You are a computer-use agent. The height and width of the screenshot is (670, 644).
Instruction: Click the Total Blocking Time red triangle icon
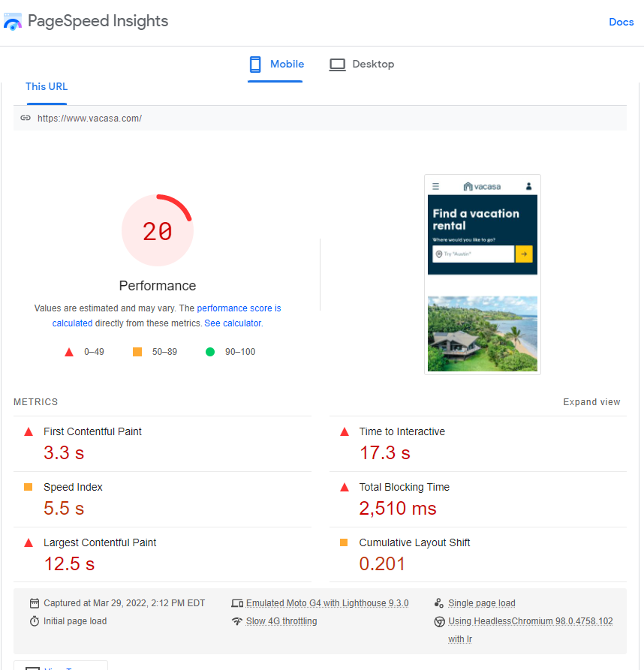click(x=345, y=487)
